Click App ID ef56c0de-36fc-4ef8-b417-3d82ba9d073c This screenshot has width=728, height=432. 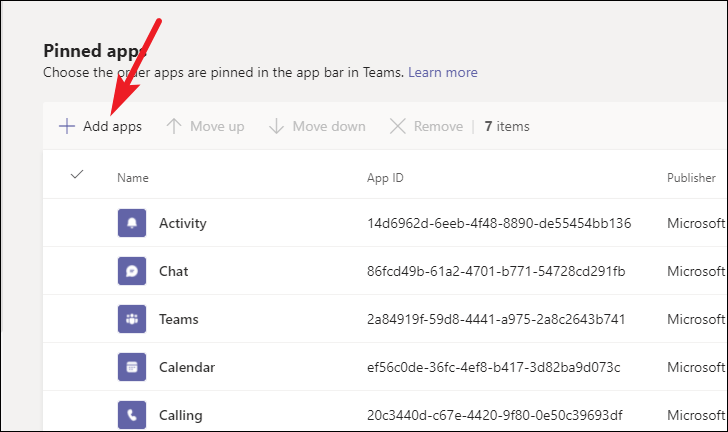pyautogui.click(x=494, y=367)
